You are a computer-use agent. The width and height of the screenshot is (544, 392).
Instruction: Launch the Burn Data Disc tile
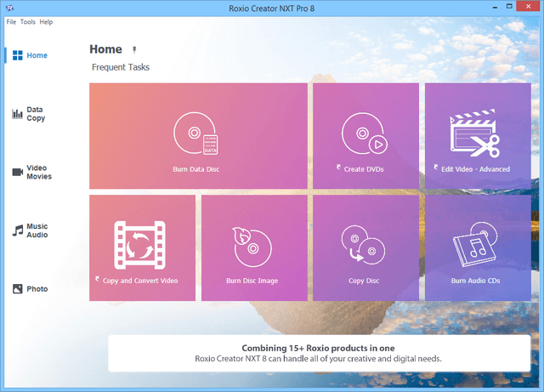pos(198,136)
